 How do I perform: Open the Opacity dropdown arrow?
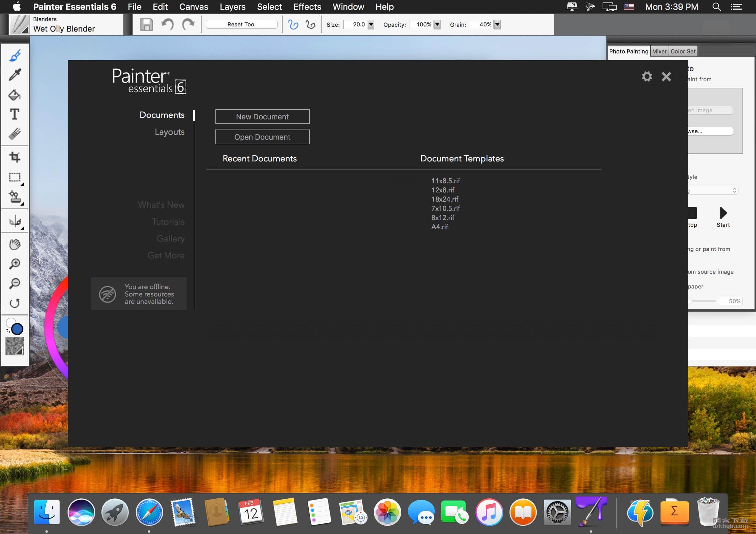[x=437, y=24]
